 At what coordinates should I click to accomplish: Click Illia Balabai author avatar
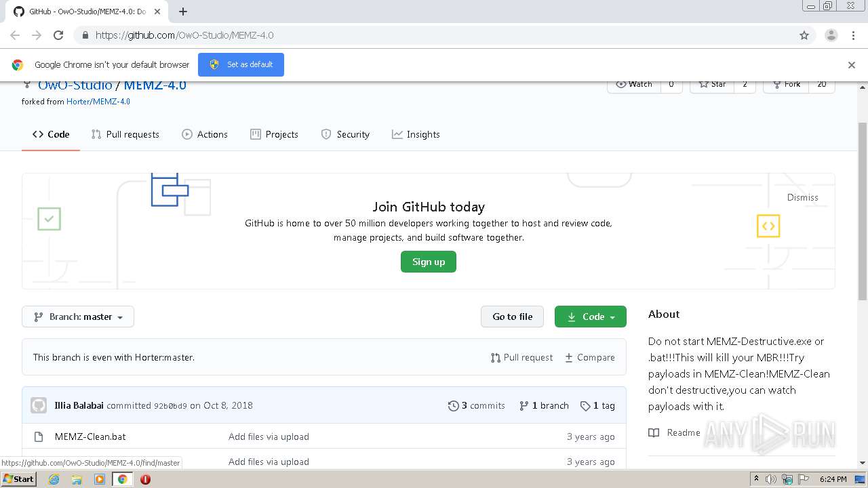pyautogui.click(x=39, y=405)
